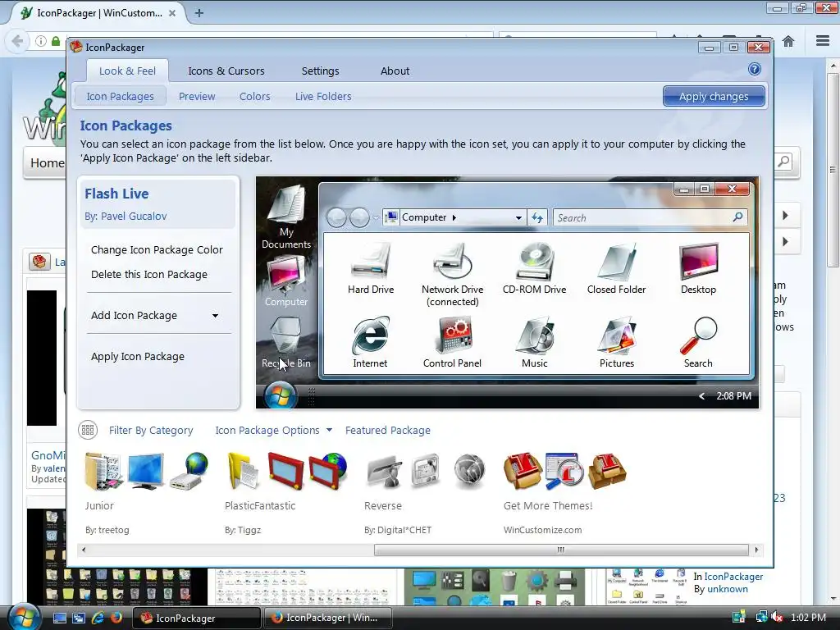Click the browser back arrow button
The width and height of the screenshot is (840, 630).
click(x=17, y=41)
